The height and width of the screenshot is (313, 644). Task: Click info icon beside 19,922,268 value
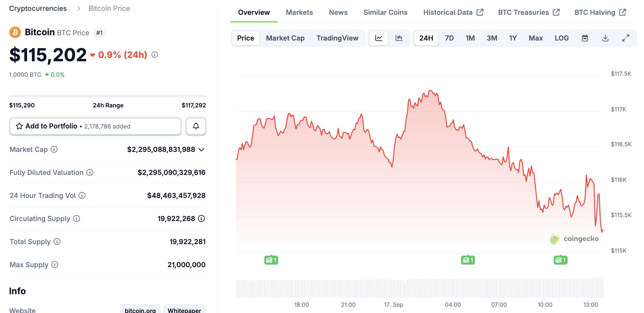click(201, 218)
